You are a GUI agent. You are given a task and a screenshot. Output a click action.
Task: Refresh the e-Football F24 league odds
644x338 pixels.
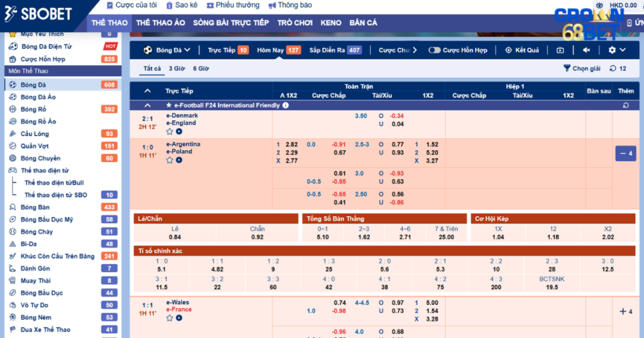(625, 106)
